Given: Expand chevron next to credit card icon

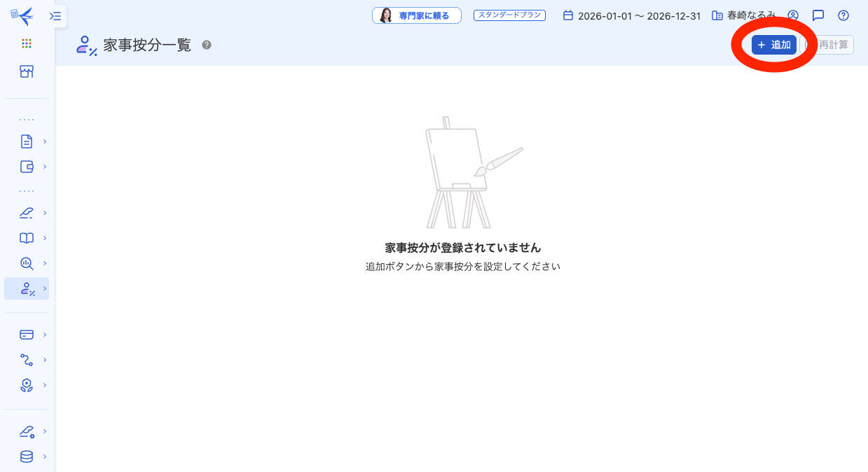Looking at the screenshot, I should point(45,335).
